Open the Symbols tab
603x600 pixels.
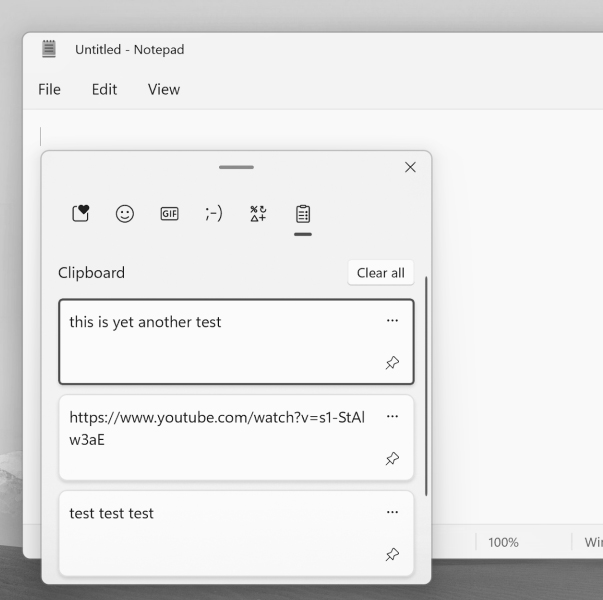(x=258, y=213)
